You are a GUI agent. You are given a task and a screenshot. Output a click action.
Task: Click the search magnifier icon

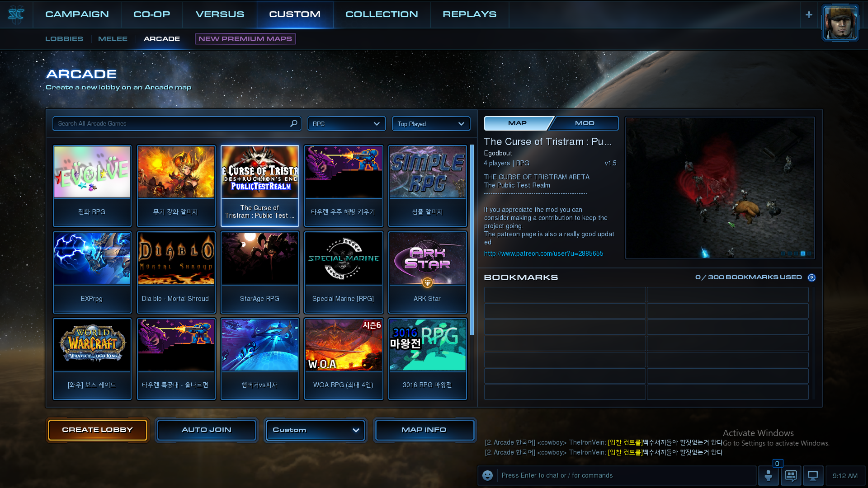coord(294,123)
